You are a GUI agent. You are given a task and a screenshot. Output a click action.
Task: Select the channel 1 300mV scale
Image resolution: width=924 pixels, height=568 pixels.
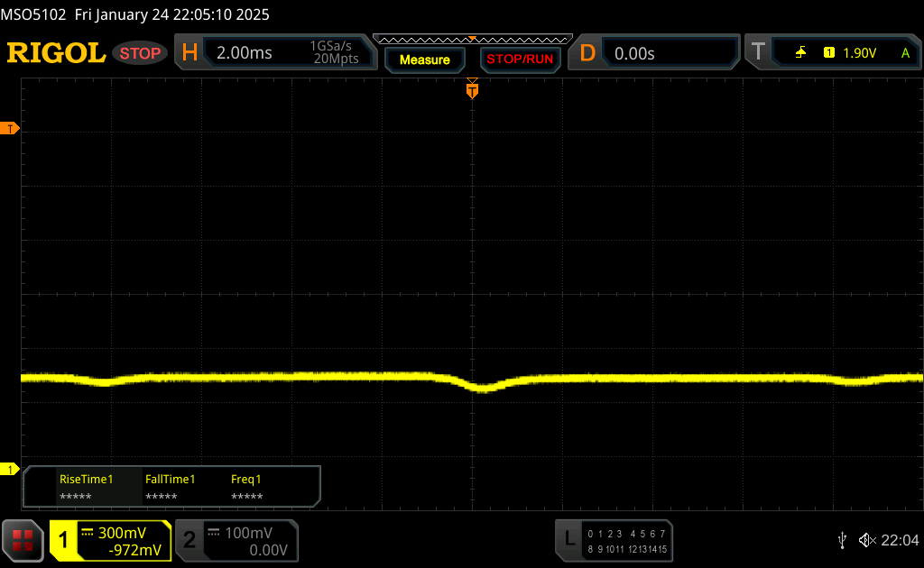coord(122,533)
